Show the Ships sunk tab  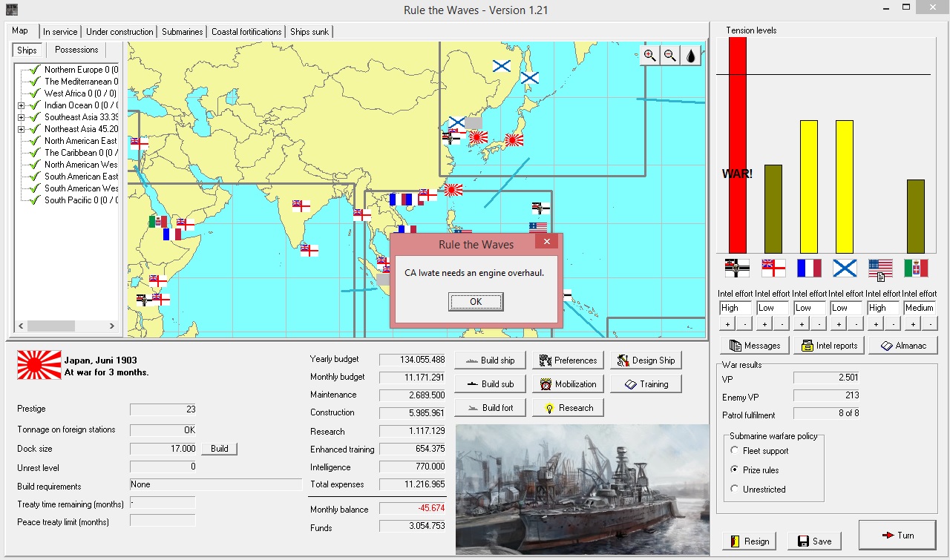tap(309, 32)
